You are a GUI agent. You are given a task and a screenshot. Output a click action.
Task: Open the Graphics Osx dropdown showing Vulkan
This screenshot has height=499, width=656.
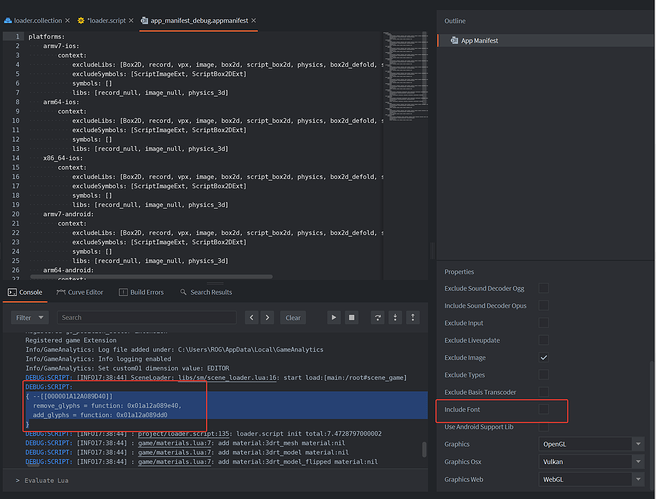591,462
